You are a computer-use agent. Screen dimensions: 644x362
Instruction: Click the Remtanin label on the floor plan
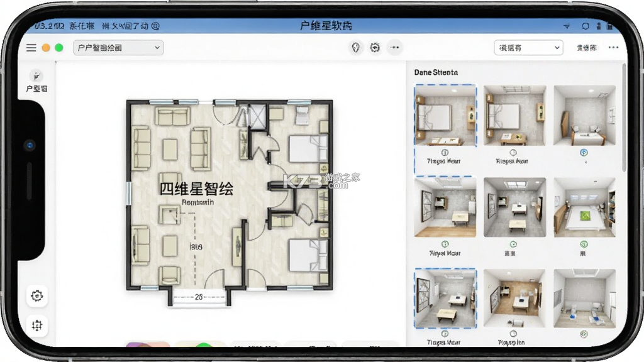197,202
